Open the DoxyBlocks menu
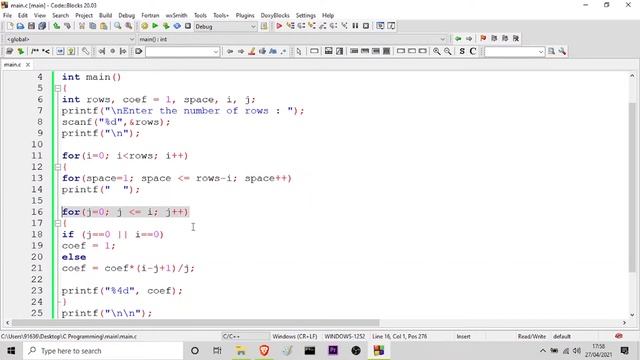The image size is (640, 360). (275, 16)
